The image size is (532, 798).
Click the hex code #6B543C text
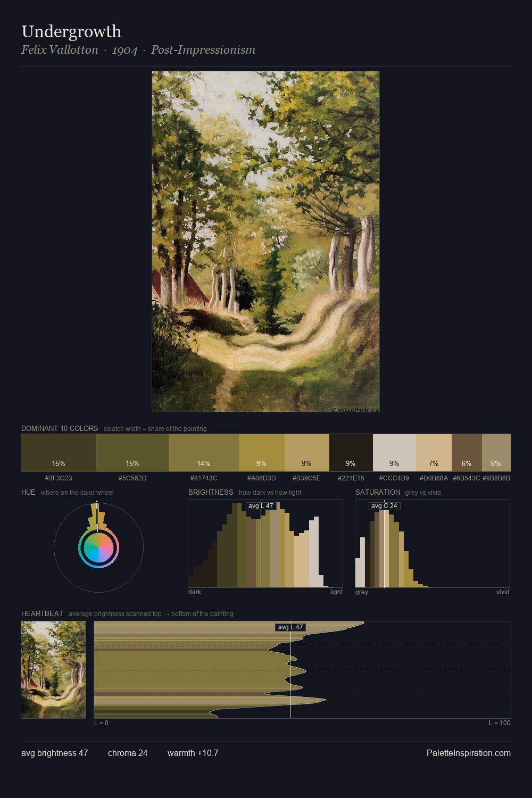tap(467, 478)
